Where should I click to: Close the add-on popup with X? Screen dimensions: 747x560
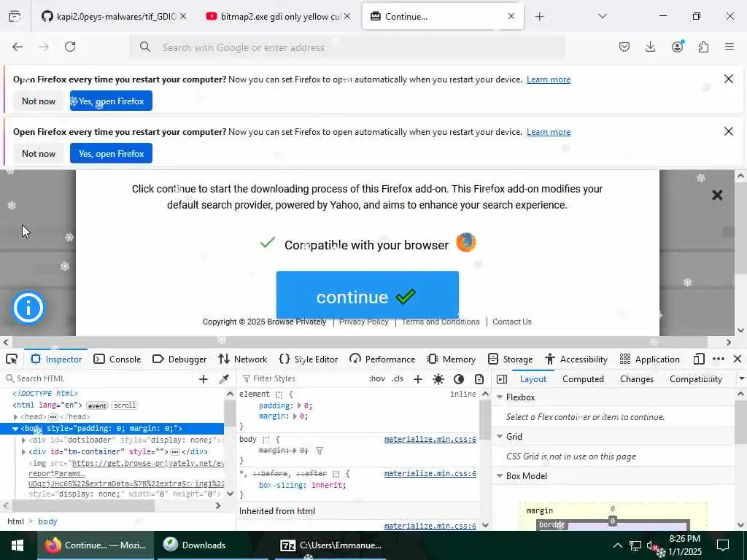[717, 195]
